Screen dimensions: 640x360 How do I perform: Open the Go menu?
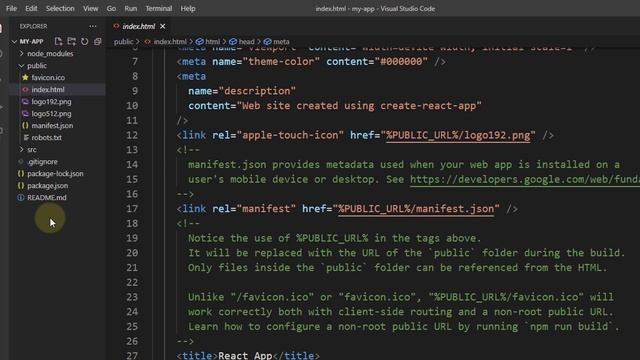pyautogui.click(x=111, y=8)
